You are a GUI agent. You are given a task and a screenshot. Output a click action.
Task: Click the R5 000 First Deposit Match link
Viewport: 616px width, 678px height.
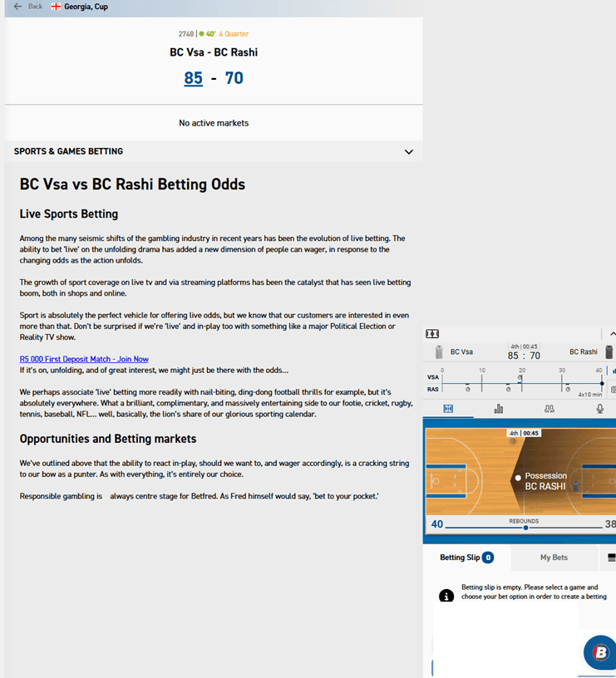click(84, 359)
